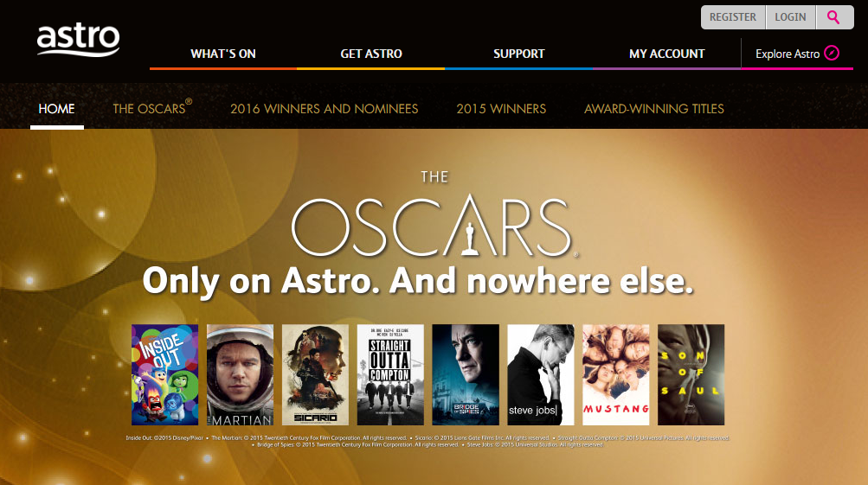Open the SUPPORT menu
Image resolution: width=868 pixels, height=485 pixels.
[518, 54]
